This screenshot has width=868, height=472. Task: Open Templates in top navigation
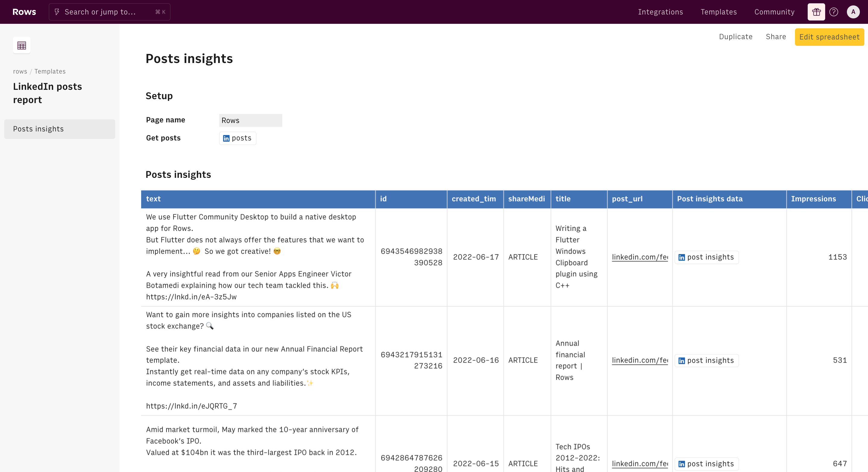[x=718, y=12]
